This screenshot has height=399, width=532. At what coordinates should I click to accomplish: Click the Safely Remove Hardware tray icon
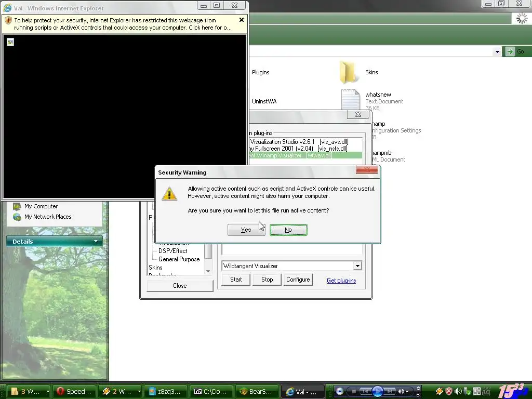click(x=467, y=392)
